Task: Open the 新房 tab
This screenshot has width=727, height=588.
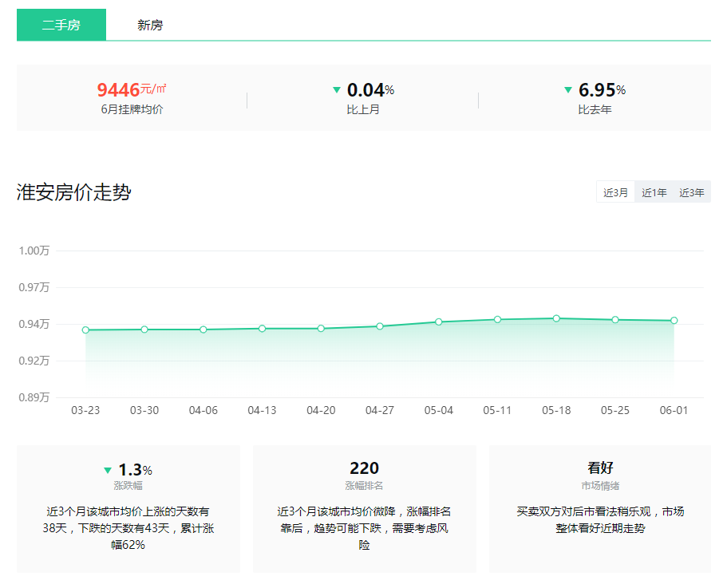Action: (x=150, y=25)
